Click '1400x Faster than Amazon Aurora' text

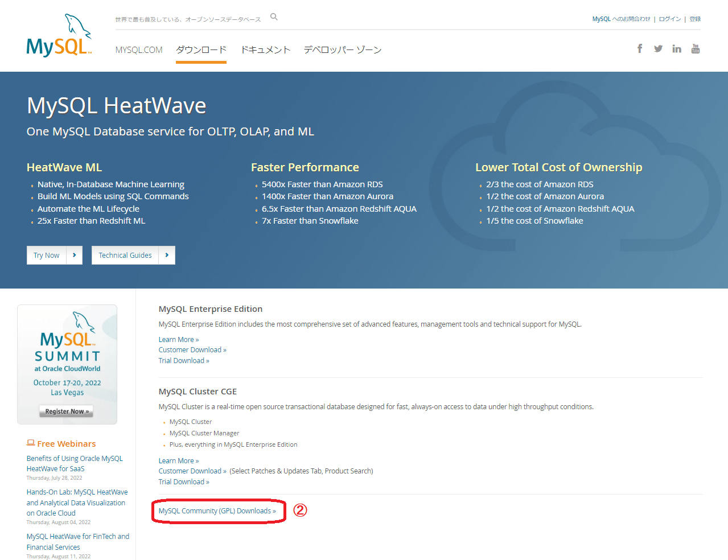pos(328,196)
